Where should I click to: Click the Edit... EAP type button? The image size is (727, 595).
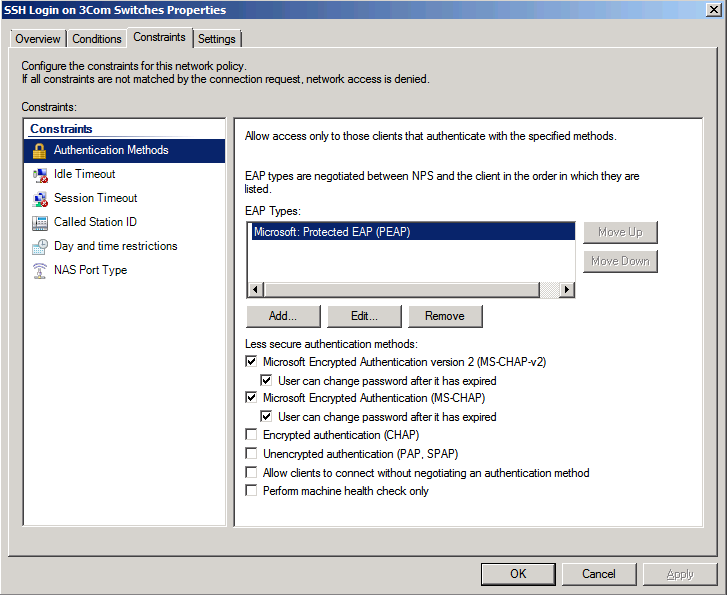(x=364, y=316)
